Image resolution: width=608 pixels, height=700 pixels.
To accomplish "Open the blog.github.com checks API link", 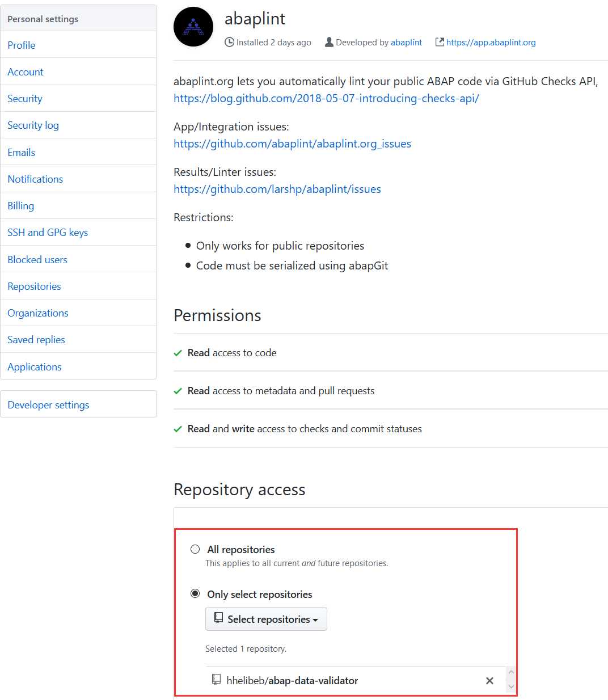I will pyautogui.click(x=326, y=98).
